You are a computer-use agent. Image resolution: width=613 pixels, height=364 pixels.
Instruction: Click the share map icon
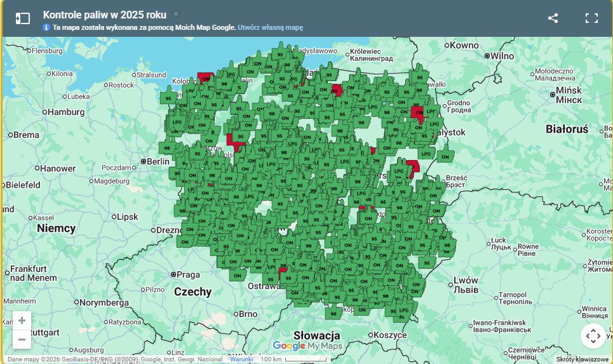point(553,18)
